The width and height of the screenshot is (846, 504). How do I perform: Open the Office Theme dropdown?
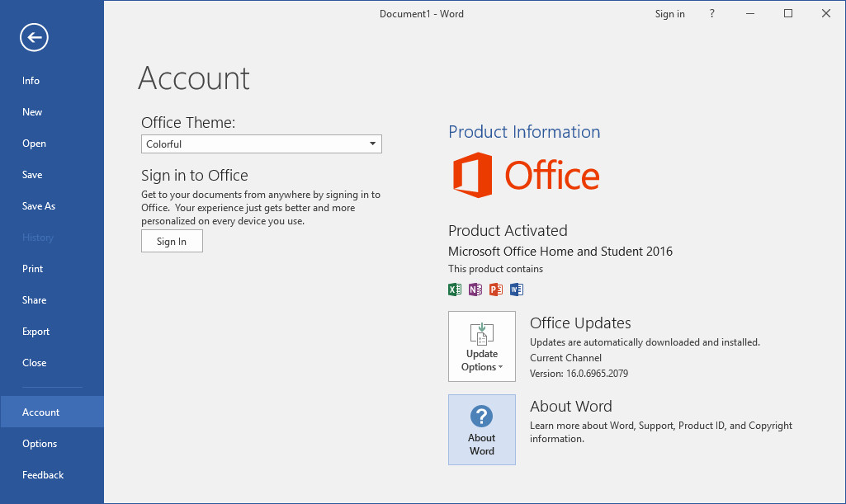point(261,144)
